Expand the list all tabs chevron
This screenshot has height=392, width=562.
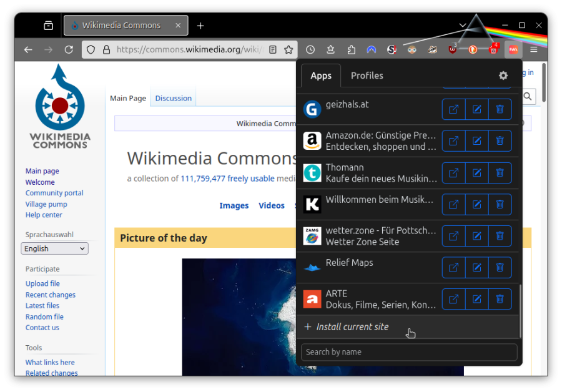tap(463, 26)
